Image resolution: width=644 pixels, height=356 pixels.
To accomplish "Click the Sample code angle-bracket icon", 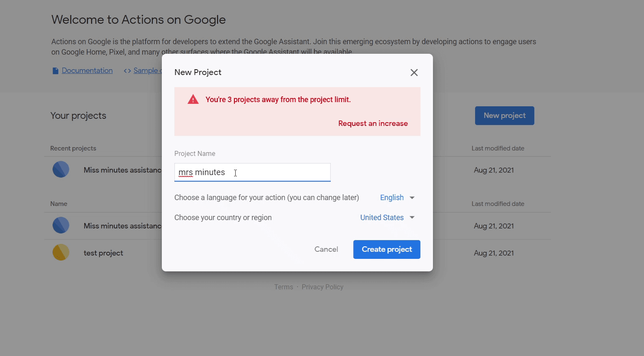I will pos(127,70).
